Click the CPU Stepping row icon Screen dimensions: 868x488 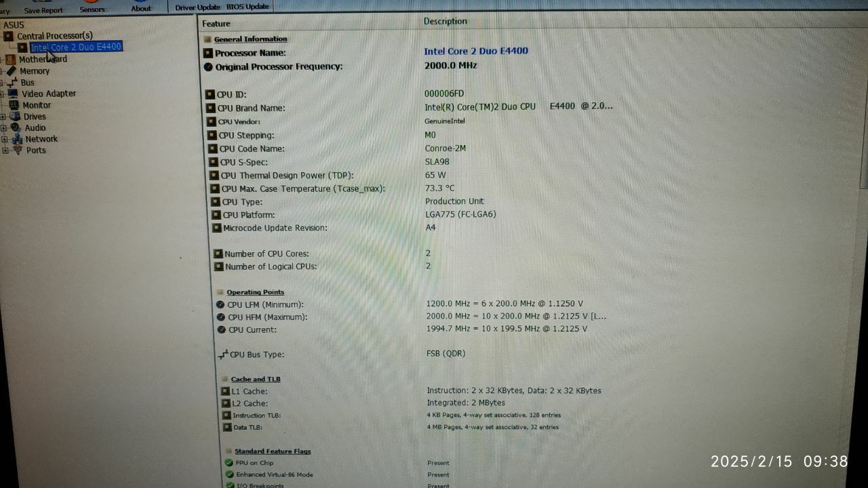[212, 136]
